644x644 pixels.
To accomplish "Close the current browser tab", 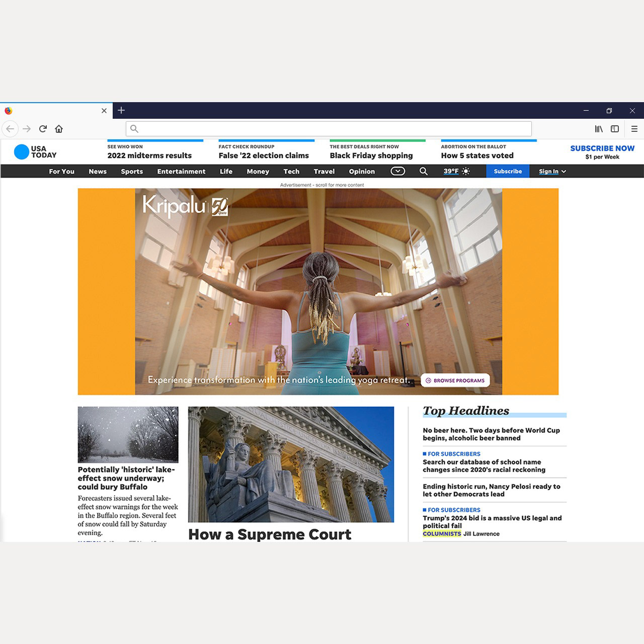I will [104, 111].
